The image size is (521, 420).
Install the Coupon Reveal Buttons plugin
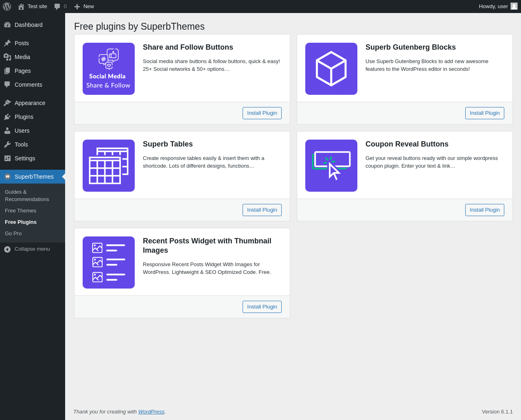tap(485, 210)
